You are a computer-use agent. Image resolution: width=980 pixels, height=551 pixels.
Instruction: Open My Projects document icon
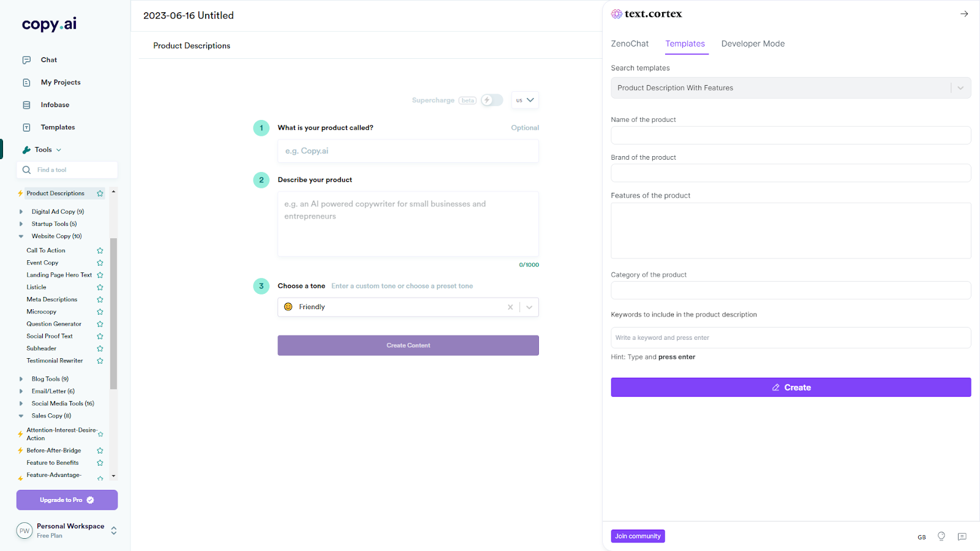(26, 83)
